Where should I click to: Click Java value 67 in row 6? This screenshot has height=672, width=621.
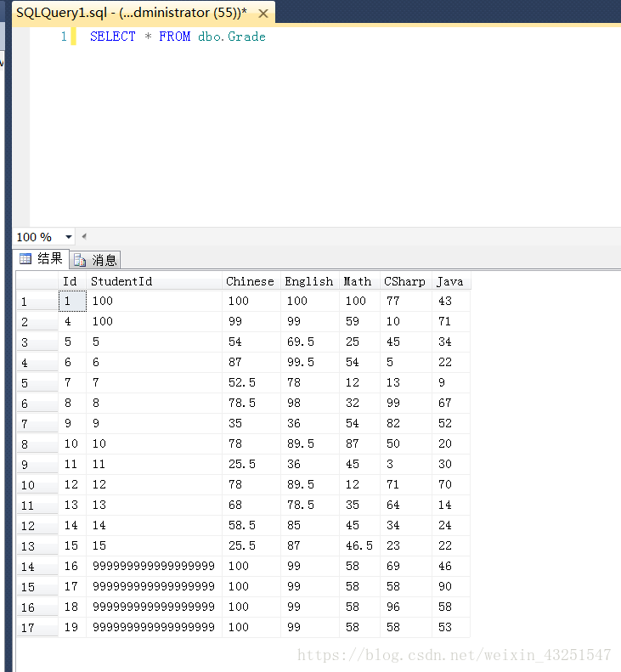coord(452,403)
